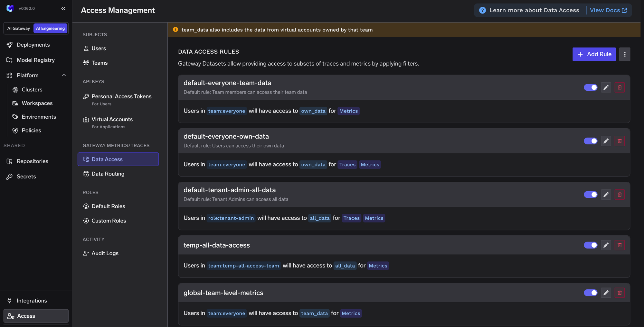Edit the global-team-level-metrics rule
Image resolution: width=644 pixels, height=327 pixels.
coord(606,293)
